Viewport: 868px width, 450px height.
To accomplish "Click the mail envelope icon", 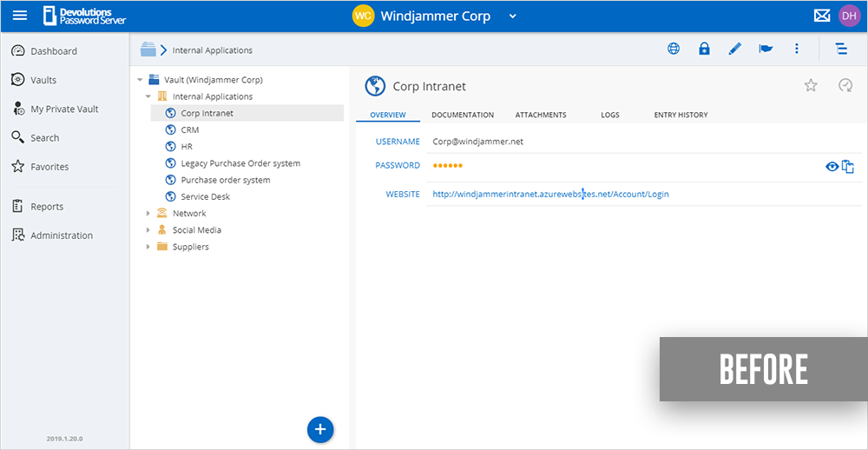I will click(821, 16).
